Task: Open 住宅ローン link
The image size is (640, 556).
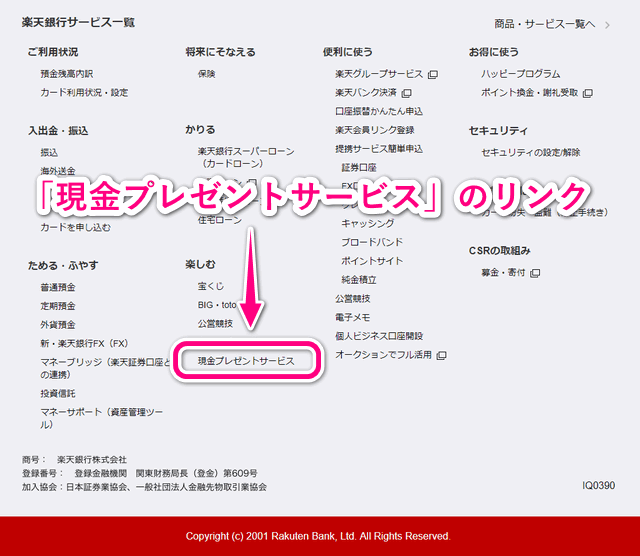Action: coord(220,220)
